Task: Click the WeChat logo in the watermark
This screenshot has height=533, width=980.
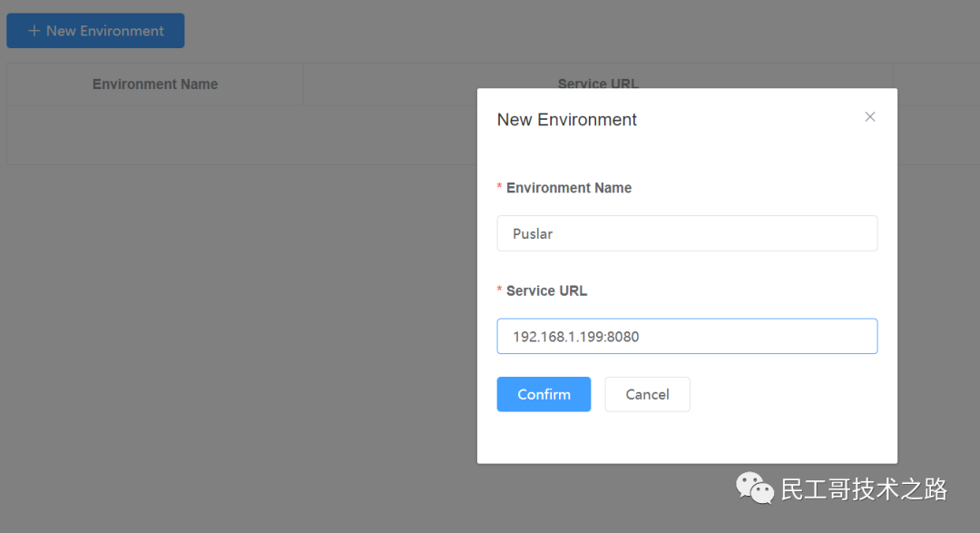Action: (x=754, y=488)
